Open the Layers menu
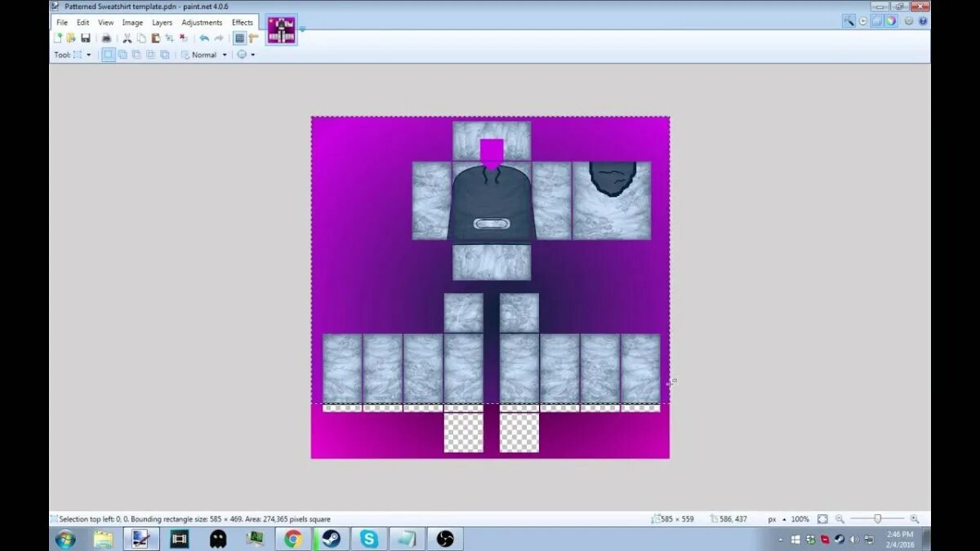 [163, 22]
